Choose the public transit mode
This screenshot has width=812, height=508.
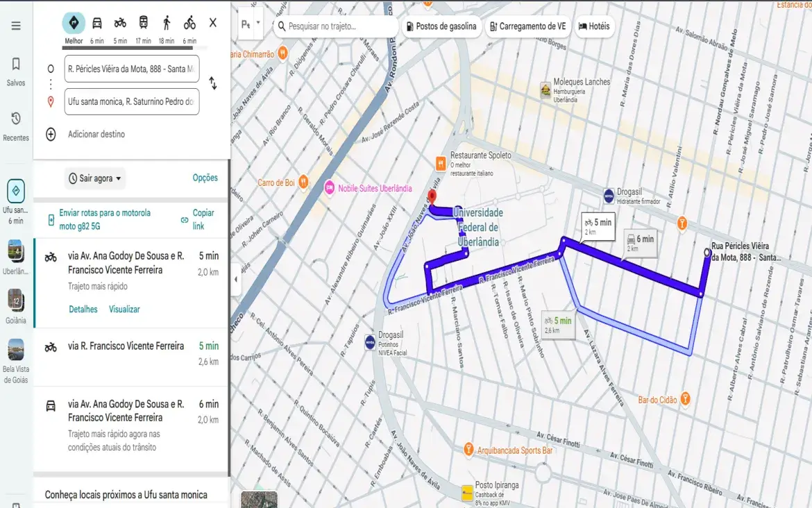pos(144,22)
